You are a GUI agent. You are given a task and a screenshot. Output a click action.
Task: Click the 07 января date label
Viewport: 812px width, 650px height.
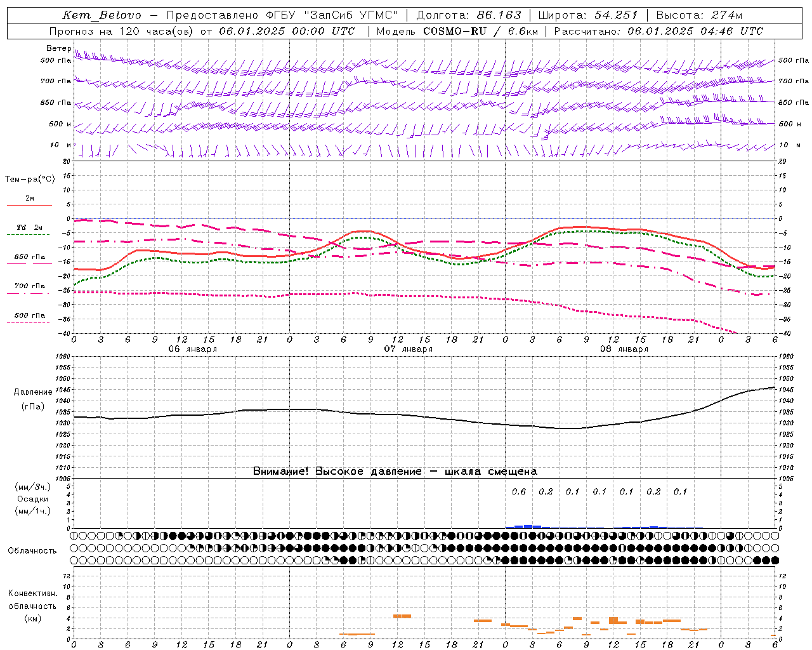408,349
